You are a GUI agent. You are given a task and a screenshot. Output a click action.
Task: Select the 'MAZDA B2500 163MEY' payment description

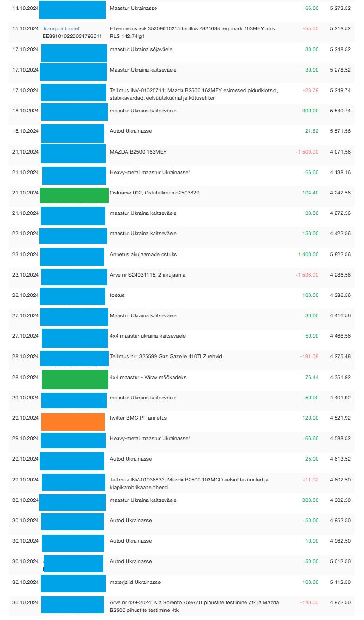click(x=138, y=152)
